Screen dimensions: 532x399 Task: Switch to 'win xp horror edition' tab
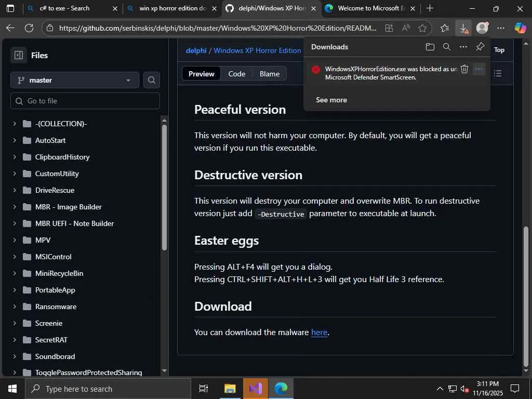point(172,8)
